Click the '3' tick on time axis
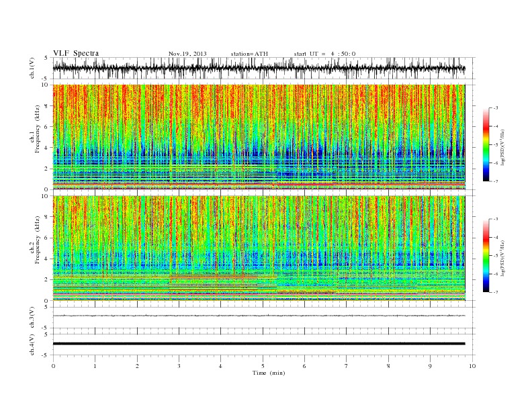Screen dimensions: 532x411 click(179, 366)
